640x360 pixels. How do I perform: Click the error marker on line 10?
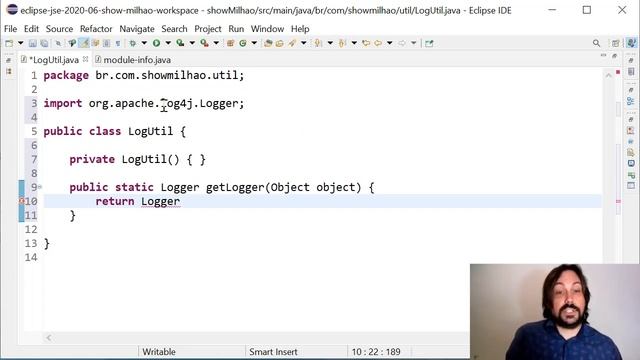[22, 201]
